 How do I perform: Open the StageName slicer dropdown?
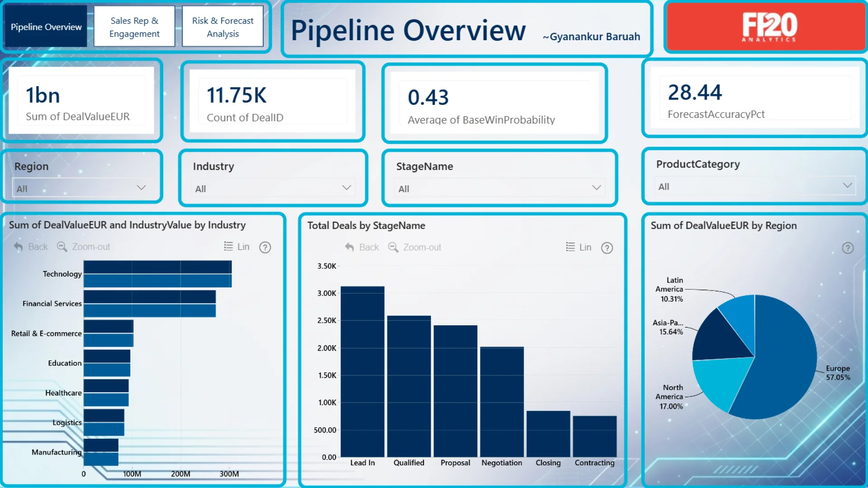(x=596, y=188)
